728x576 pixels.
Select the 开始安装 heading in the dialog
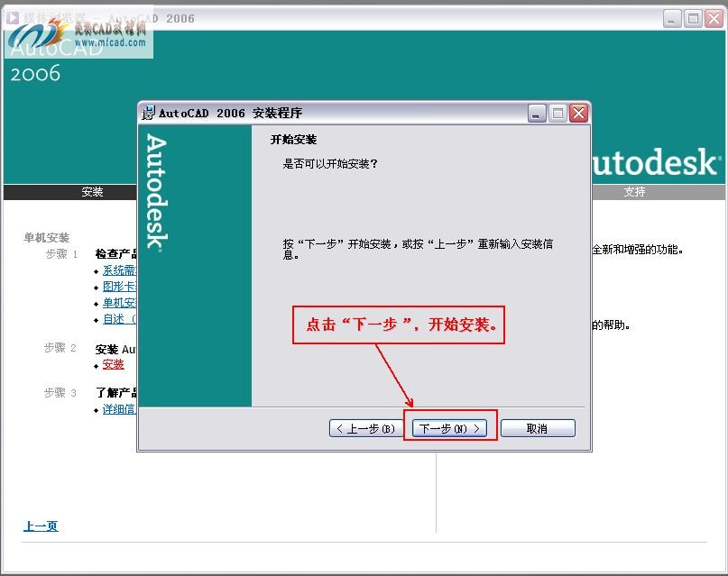[x=293, y=140]
